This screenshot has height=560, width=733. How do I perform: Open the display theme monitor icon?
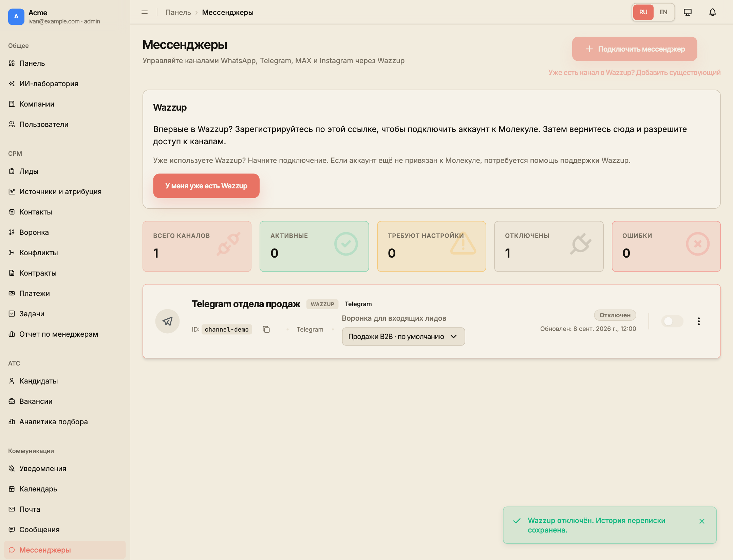point(688,12)
